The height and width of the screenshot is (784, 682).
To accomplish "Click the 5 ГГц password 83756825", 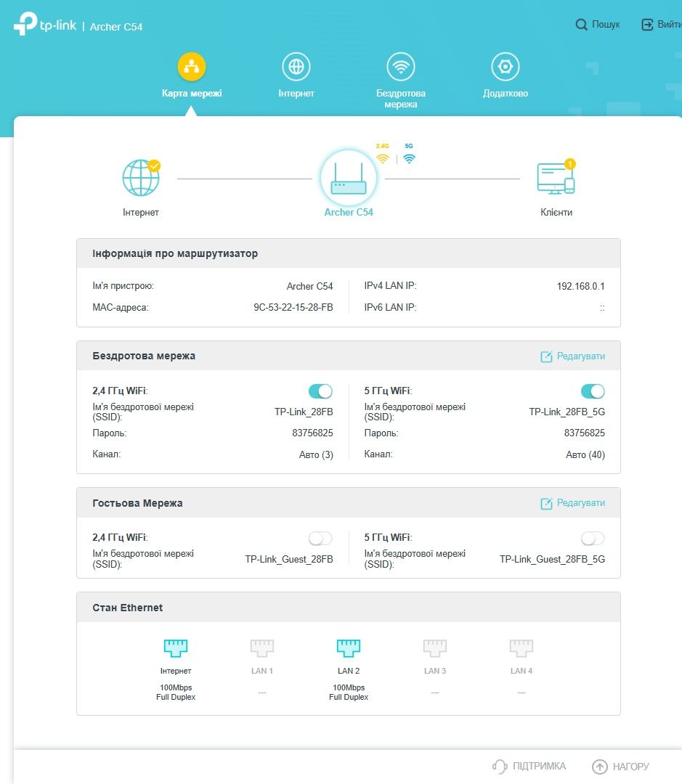I will 585,433.
